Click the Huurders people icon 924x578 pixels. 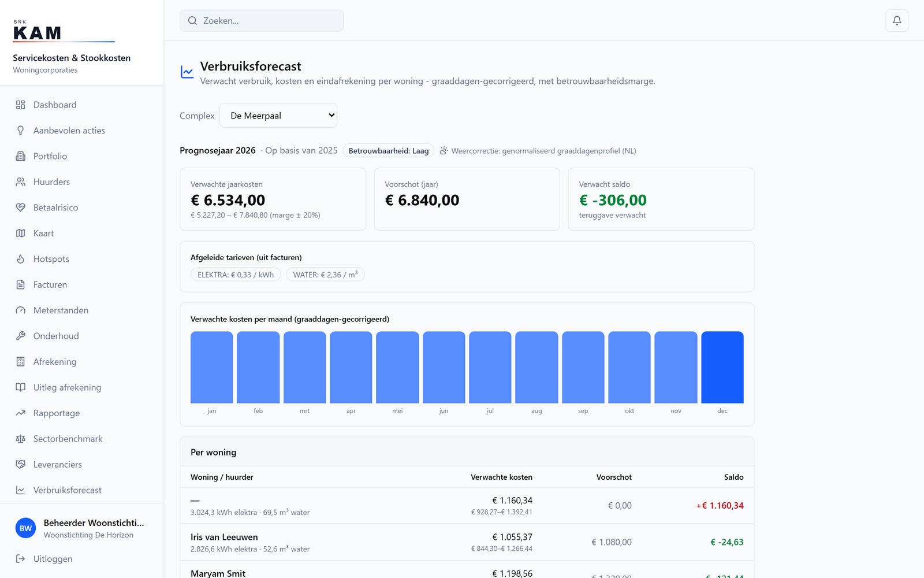click(21, 182)
